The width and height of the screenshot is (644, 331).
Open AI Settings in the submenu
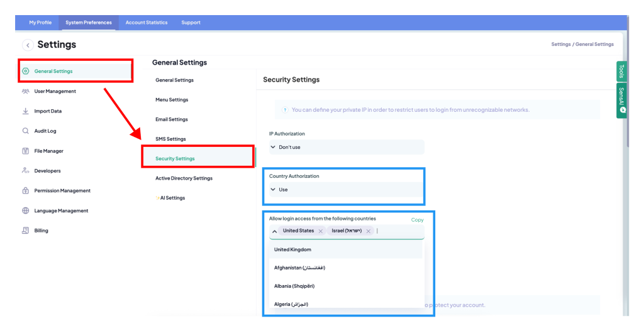pyautogui.click(x=170, y=198)
